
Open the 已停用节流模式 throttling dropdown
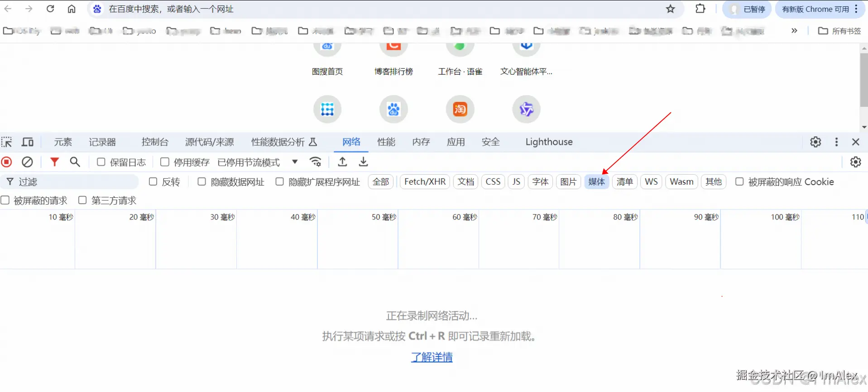pos(258,162)
